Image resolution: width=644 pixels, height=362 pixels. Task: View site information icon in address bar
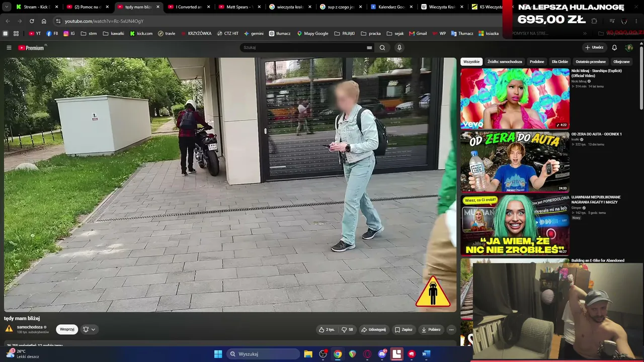[x=58, y=21]
